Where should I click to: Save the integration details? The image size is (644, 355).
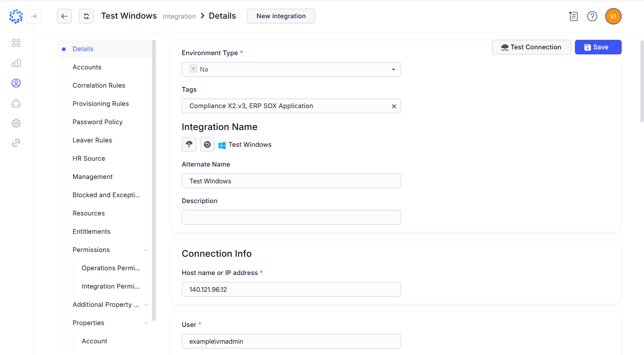pos(598,47)
